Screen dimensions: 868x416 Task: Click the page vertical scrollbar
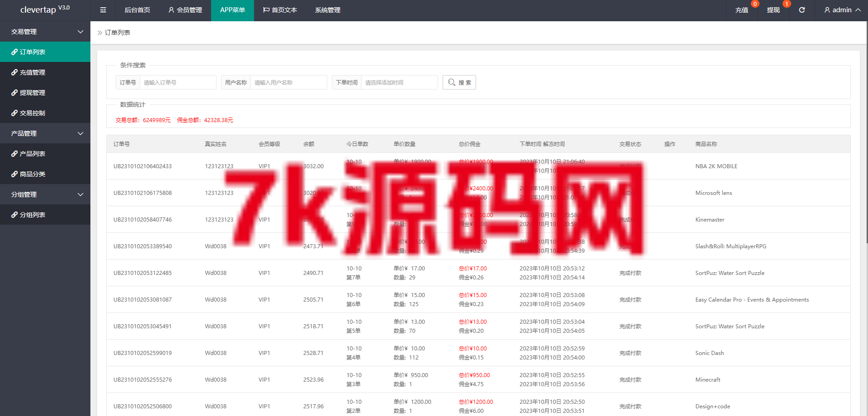(x=866, y=131)
